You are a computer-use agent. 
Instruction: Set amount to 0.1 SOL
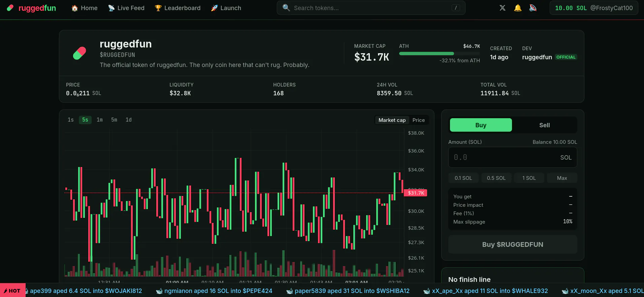(463, 178)
